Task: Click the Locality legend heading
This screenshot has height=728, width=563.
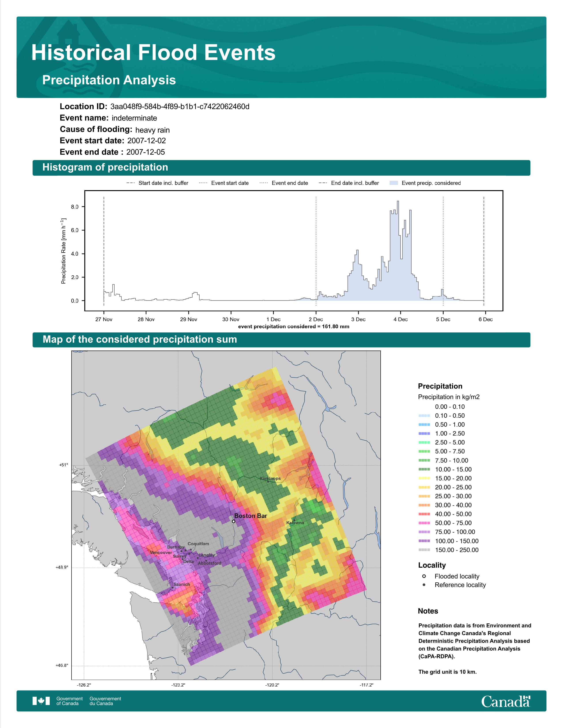Action: tap(432, 565)
